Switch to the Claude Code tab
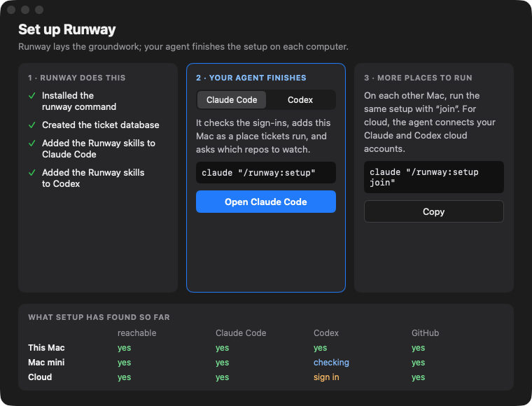The height and width of the screenshot is (406, 532). 232,99
